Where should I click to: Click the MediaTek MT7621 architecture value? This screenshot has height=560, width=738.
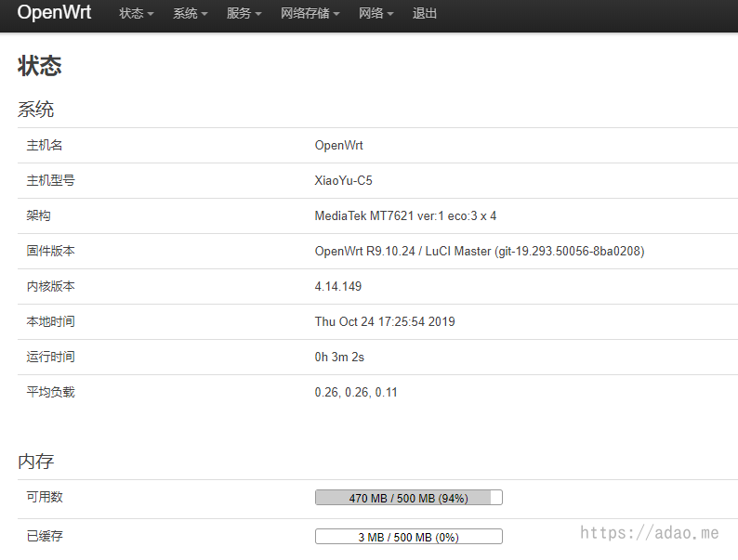click(x=405, y=215)
